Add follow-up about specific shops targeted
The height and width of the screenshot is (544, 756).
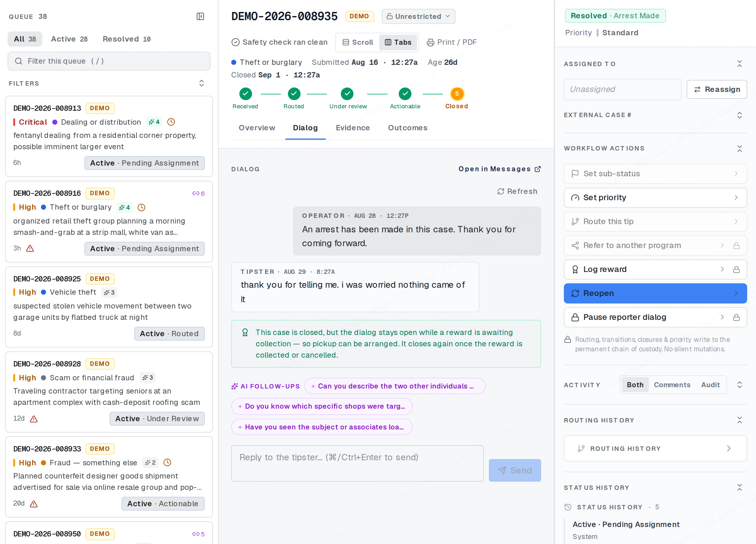(x=322, y=406)
